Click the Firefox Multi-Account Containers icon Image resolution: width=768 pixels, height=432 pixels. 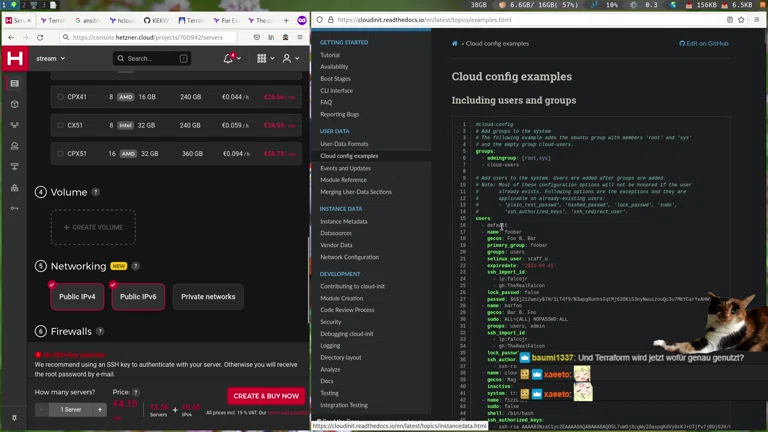pos(302,21)
